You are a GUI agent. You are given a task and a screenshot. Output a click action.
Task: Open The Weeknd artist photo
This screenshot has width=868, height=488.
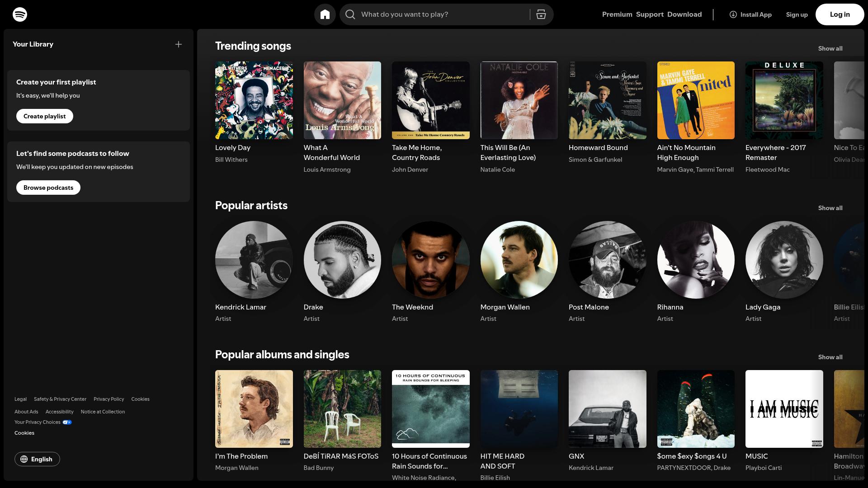431,260
